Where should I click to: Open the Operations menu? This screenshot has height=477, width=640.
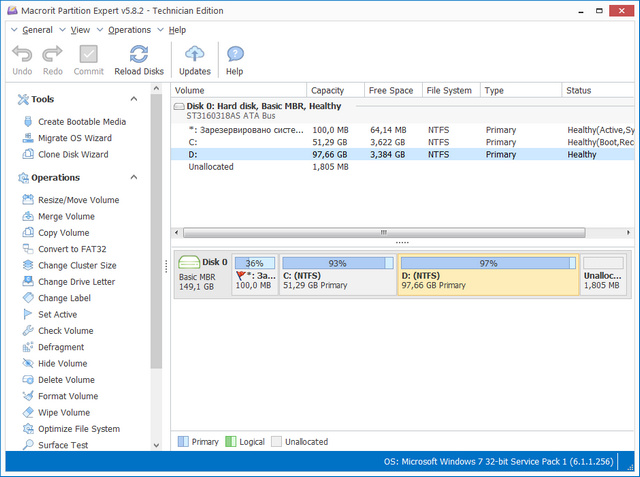coord(129,30)
